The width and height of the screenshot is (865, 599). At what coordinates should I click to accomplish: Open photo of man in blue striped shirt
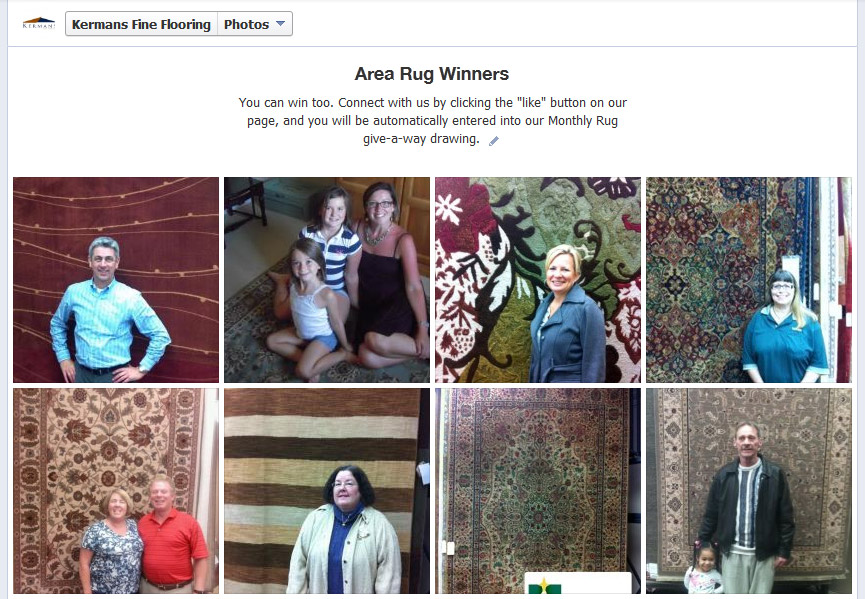pos(116,280)
